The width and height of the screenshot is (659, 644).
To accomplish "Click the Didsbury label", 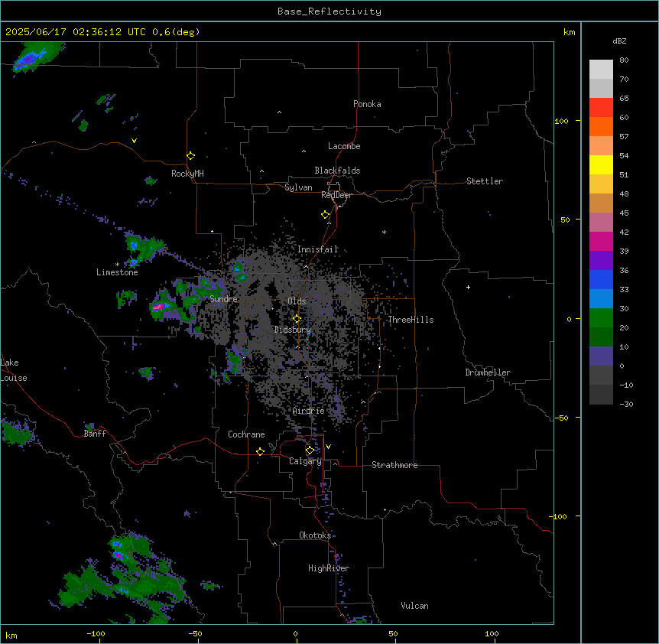I will tap(293, 330).
